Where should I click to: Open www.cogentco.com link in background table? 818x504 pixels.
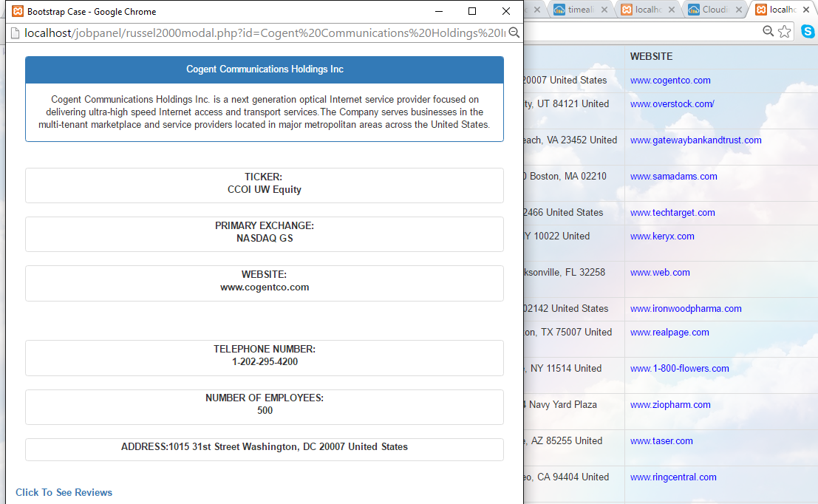click(670, 81)
